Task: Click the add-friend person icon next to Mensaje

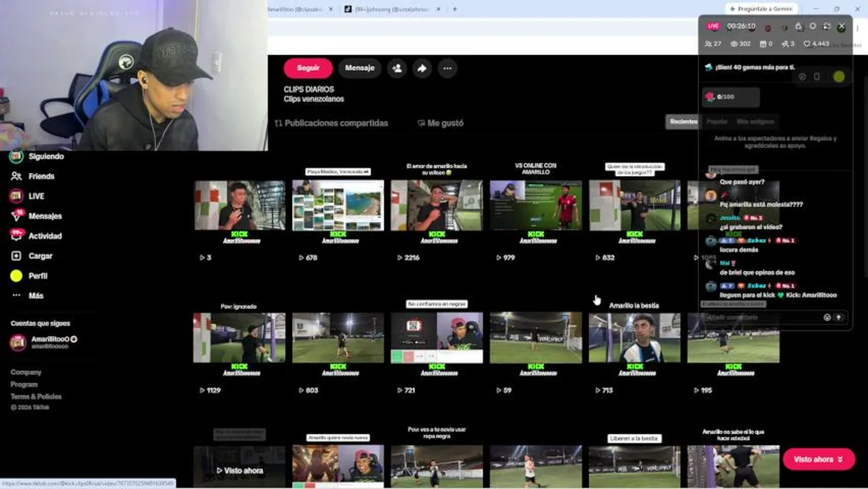Action: pyautogui.click(x=397, y=68)
